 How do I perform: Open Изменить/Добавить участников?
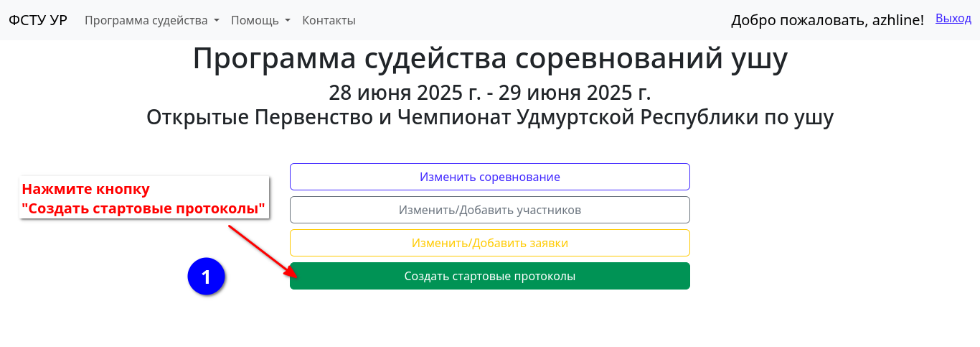tap(489, 210)
